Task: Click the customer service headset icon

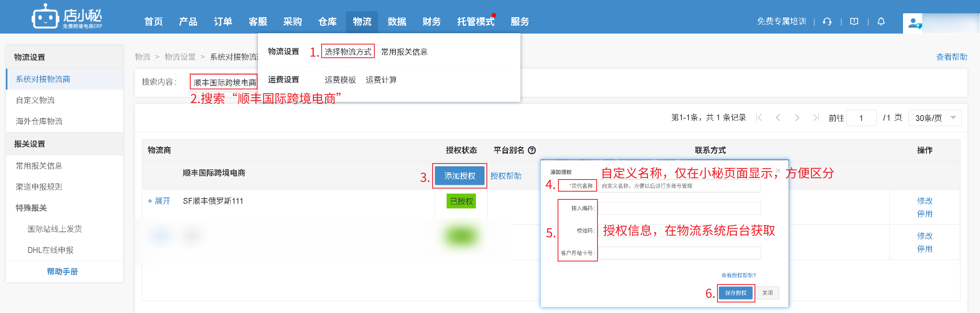Action: click(x=827, y=21)
